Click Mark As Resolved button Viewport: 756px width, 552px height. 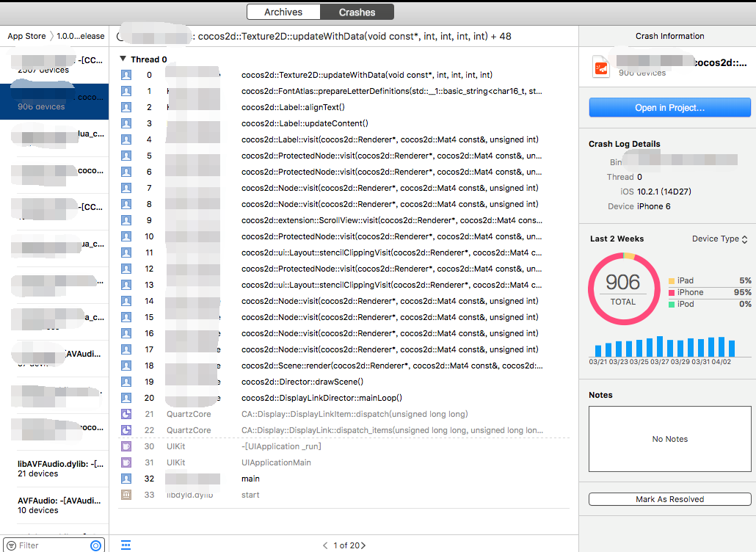(669, 499)
